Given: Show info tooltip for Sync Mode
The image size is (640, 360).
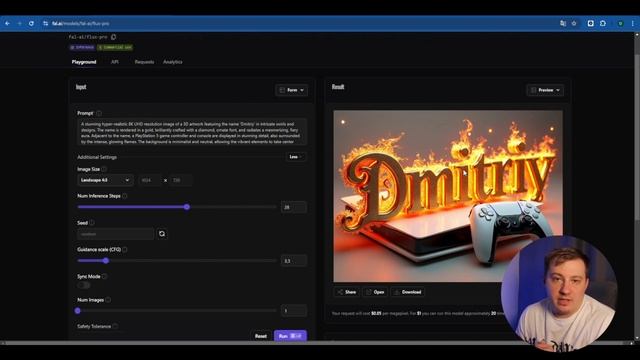Looking at the screenshot, I should pyautogui.click(x=104, y=276).
